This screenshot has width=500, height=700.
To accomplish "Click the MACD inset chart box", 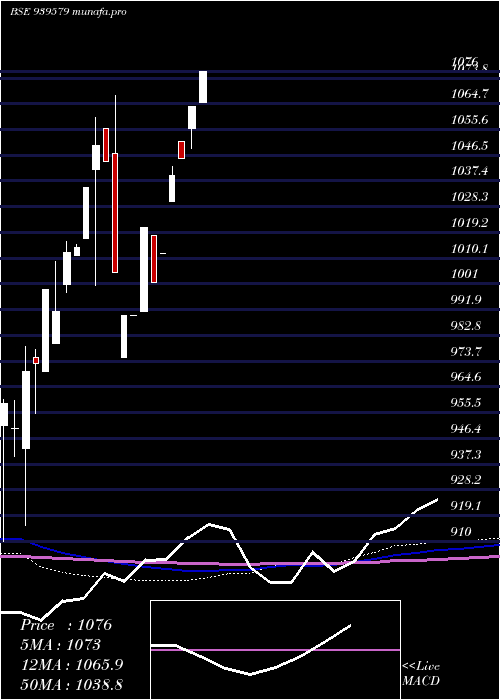I will click(275, 650).
